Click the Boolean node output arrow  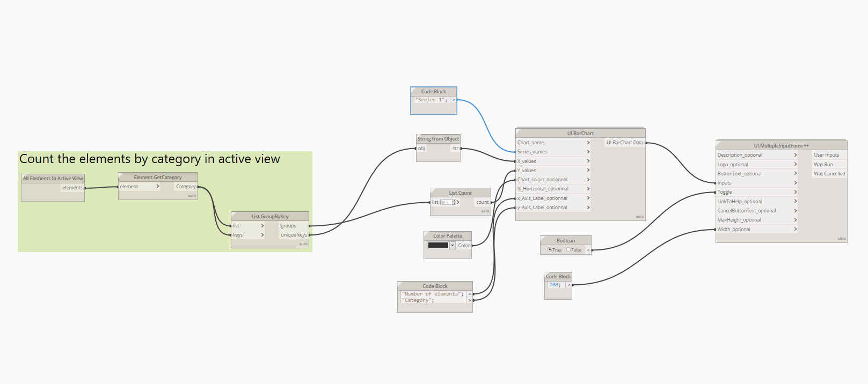pyautogui.click(x=588, y=250)
